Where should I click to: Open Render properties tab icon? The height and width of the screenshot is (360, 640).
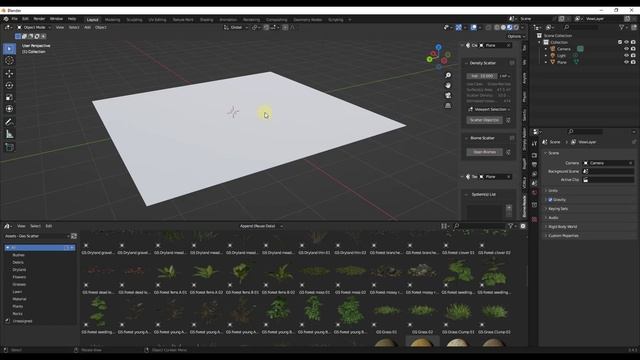[x=534, y=156]
